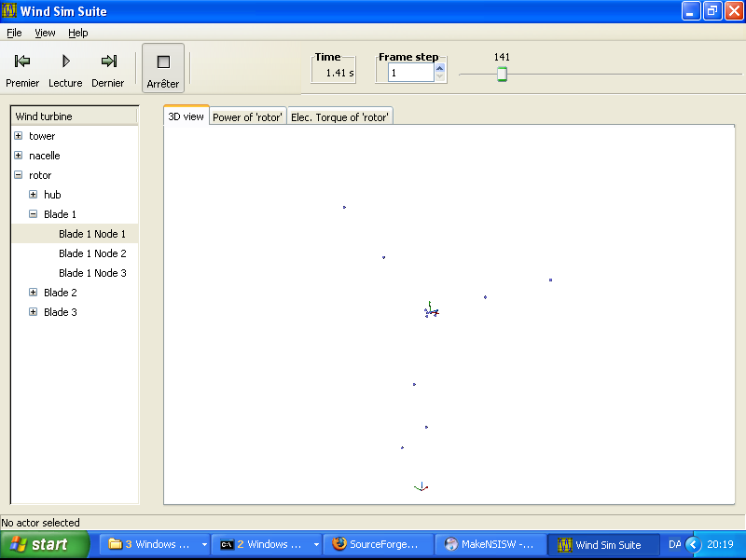The image size is (746, 560).
Task: Expand the nacelle tree node
Action: (x=19, y=156)
